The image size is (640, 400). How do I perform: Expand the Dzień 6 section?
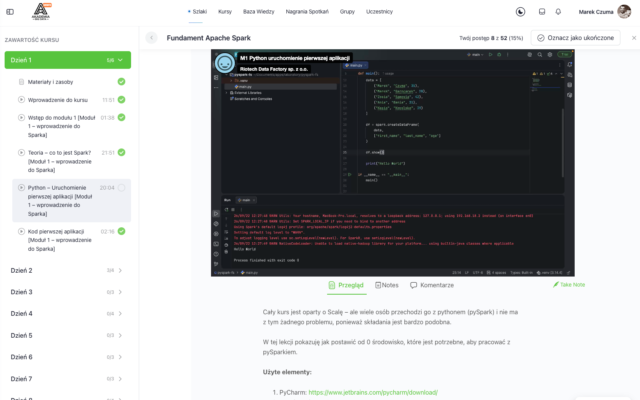coord(68,357)
